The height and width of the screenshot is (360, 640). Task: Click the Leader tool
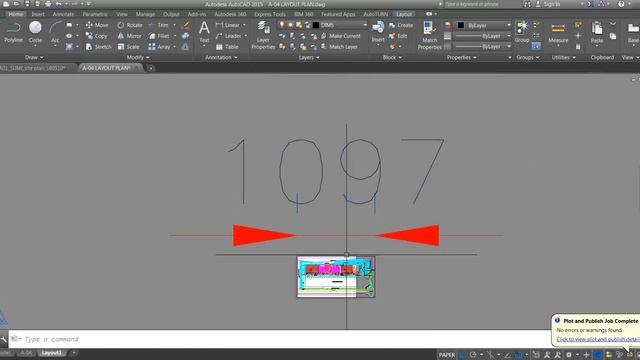tap(229, 36)
